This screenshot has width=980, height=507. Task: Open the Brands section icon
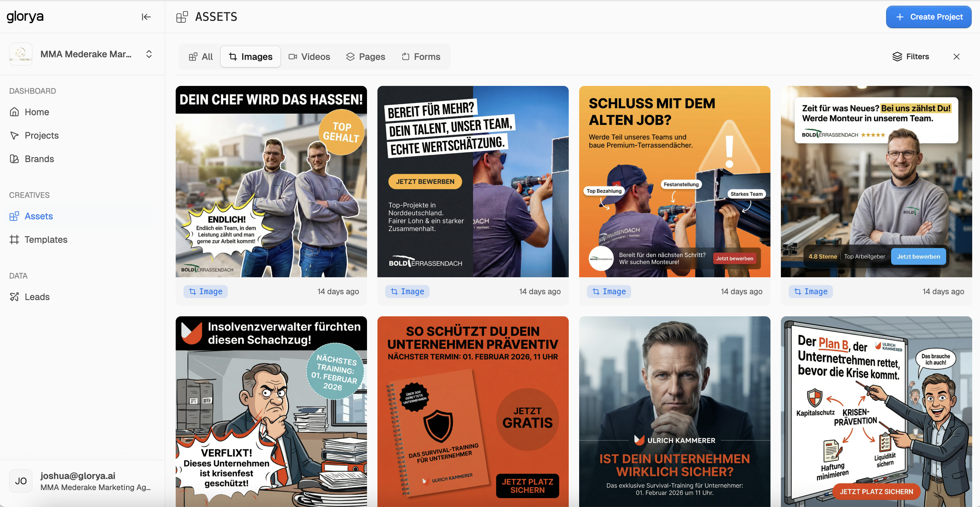14,159
